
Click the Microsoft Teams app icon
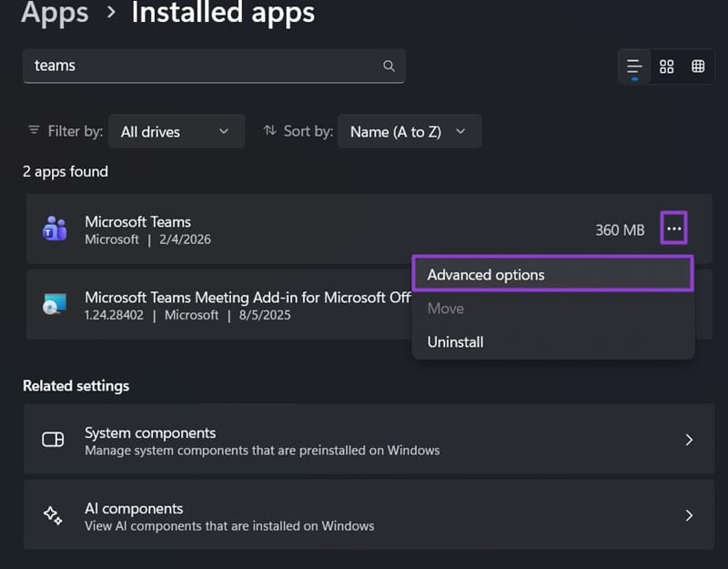(x=54, y=229)
